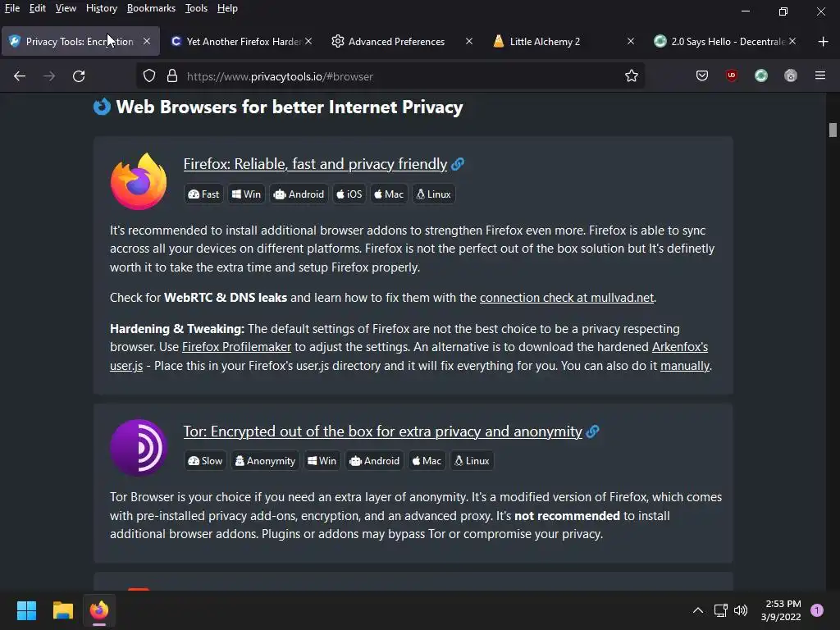
Task: Click the Android badge under Firefox
Action: (299, 194)
